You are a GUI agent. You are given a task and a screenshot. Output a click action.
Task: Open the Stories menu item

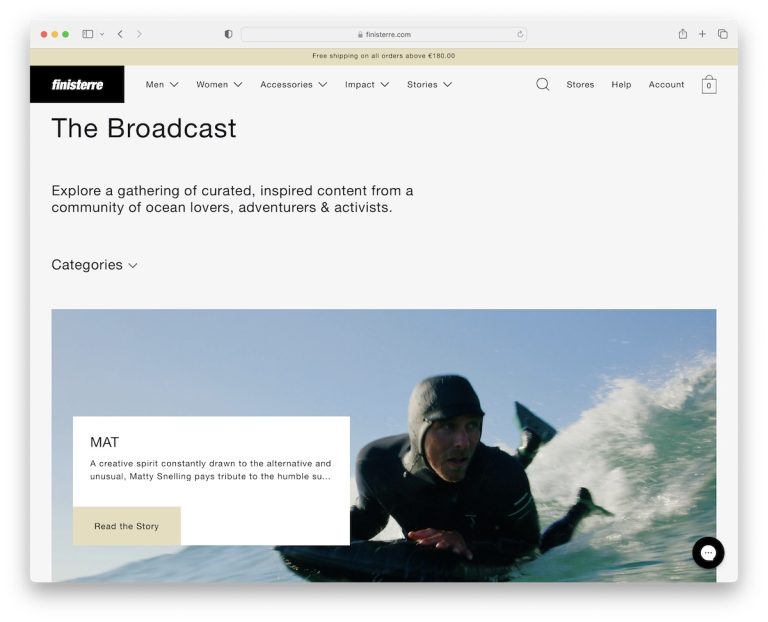coord(429,85)
